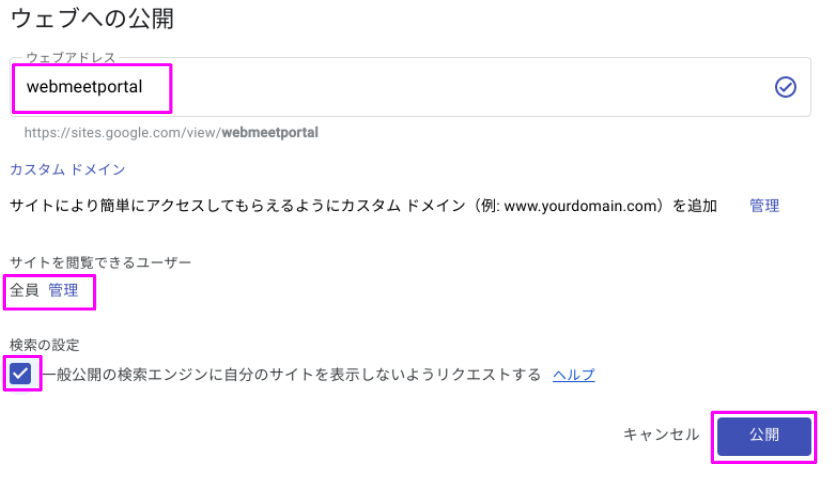The height and width of the screenshot is (480, 838).
Task: Click 管理 next to 全員
Action: point(63,290)
